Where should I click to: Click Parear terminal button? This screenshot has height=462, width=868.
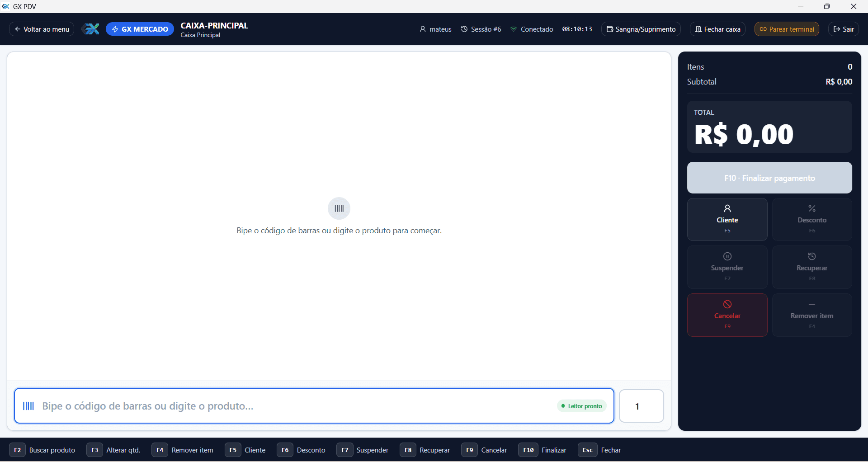(x=787, y=29)
